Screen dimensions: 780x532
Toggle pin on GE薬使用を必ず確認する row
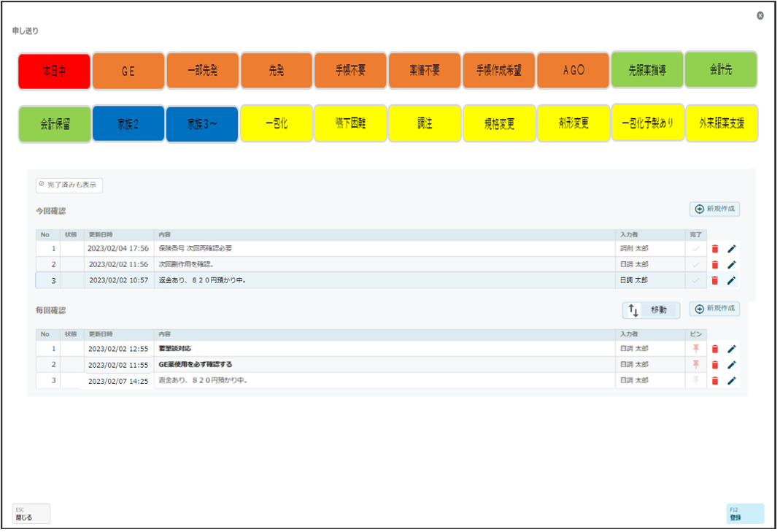coord(696,365)
